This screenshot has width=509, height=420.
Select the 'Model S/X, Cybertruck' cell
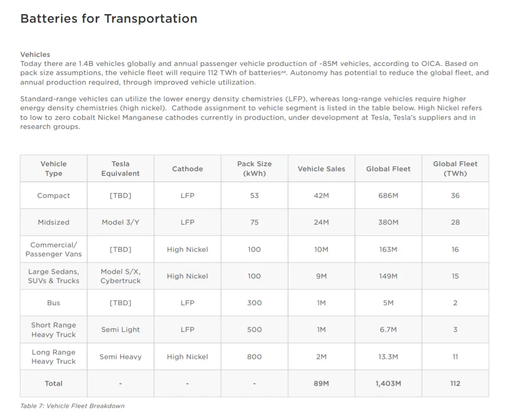point(120,276)
